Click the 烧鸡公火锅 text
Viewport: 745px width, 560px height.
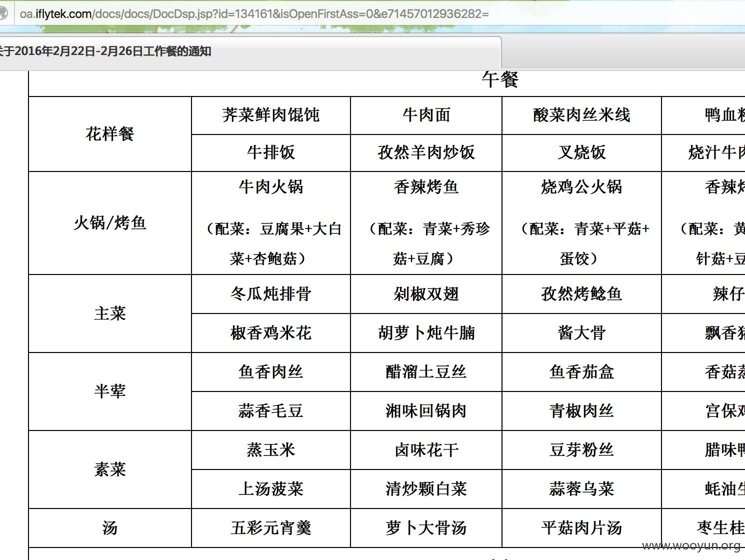coord(582,187)
